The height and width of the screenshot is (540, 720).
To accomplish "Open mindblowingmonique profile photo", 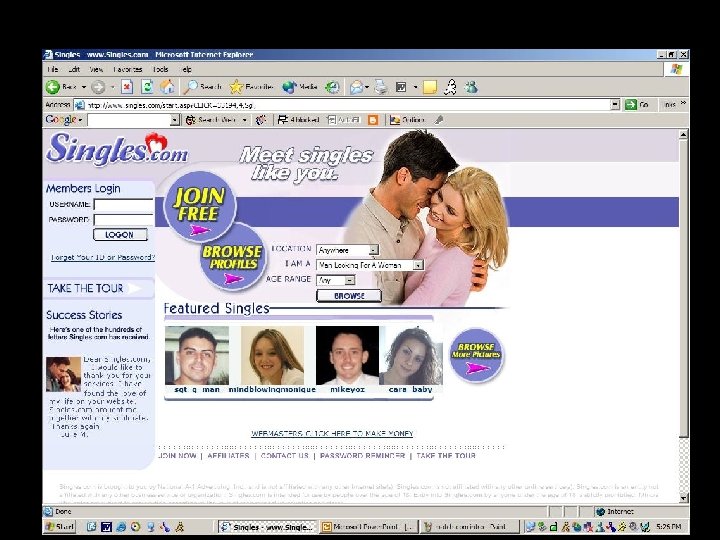I will 272,355.
